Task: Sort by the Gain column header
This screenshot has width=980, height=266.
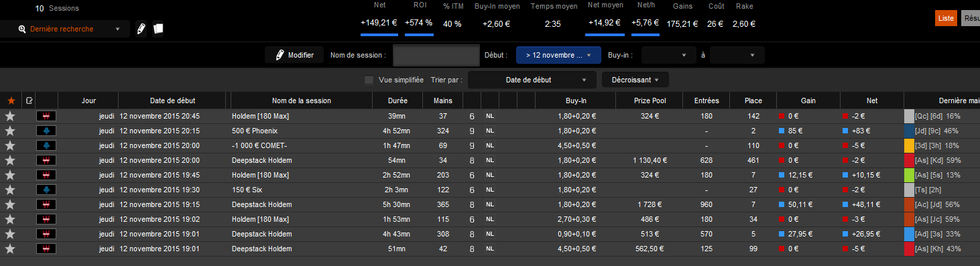Action: click(808, 101)
